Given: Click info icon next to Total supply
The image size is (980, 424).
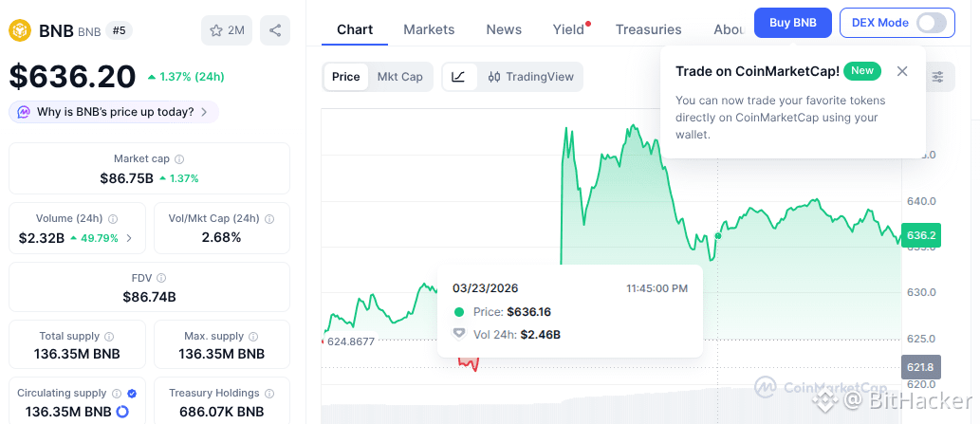Looking at the screenshot, I should (x=109, y=337).
